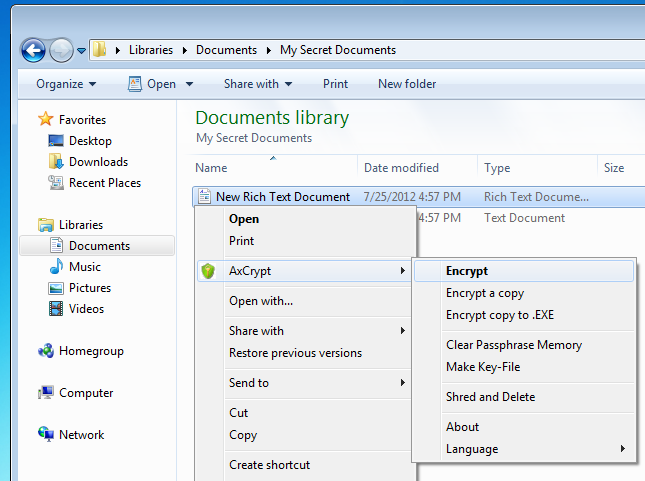
Task: Open the Organize dropdown menu
Action: (x=66, y=84)
